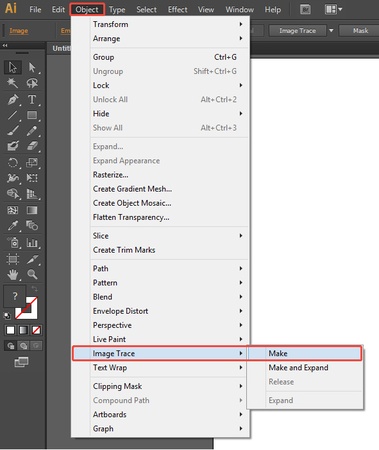The width and height of the screenshot is (379, 450).
Task: Expand the Path submenu
Action: click(160, 269)
